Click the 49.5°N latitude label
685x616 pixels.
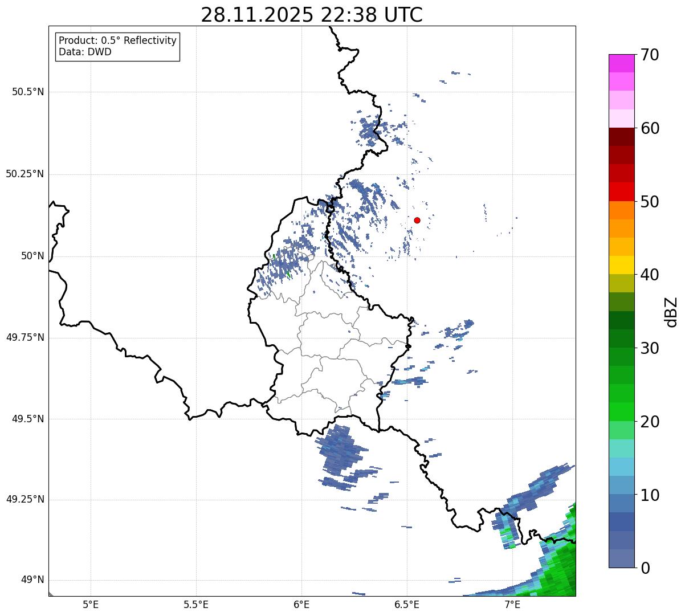(x=27, y=419)
